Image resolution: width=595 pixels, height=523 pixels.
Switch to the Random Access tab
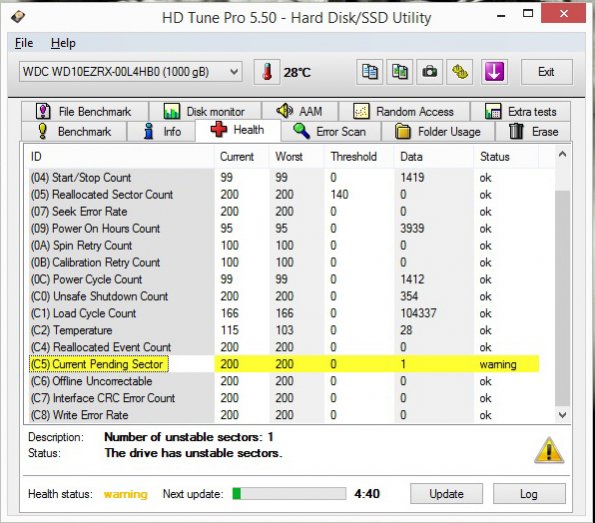404,112
